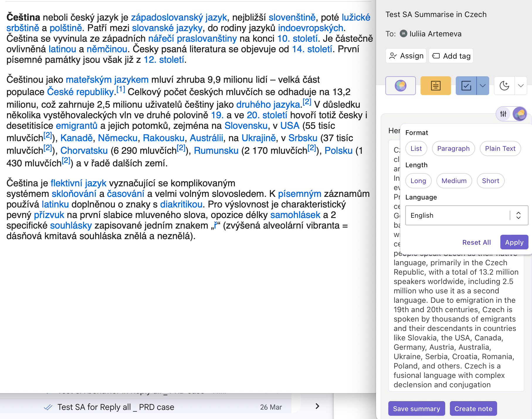Click the Test SA Summarise in Czech title
Image resolution: width=532 pixels, height=419 pixels.
(436, 14)
